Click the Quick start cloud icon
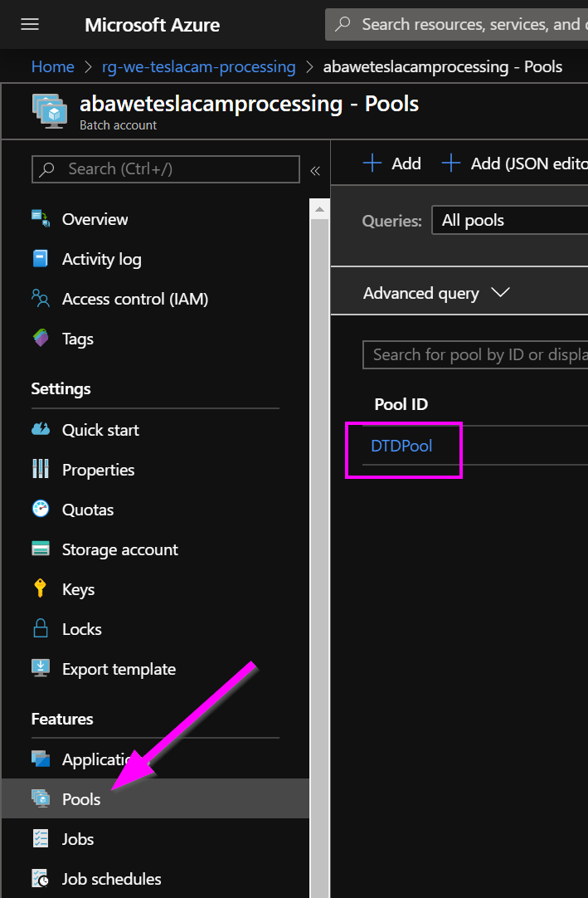Viewport: 588px width, 898px height. [40, 429]
